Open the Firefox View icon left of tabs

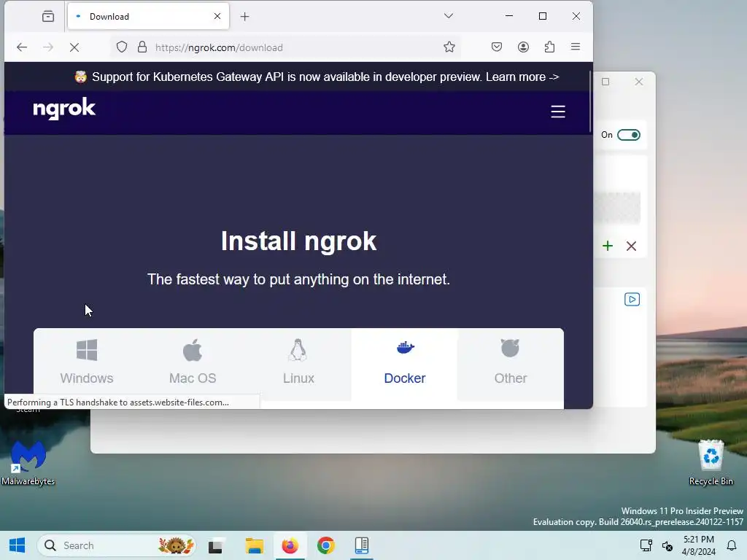tap(48, 17)
